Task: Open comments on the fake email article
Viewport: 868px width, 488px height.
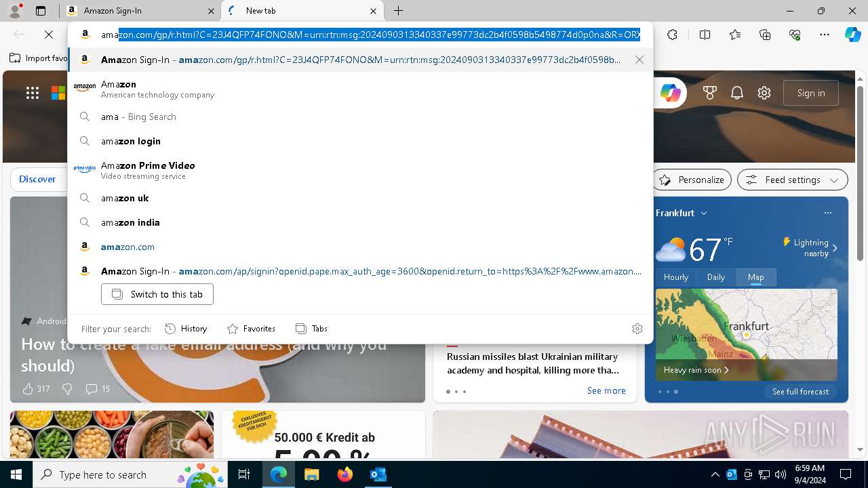Action: [x=98, y=388]
